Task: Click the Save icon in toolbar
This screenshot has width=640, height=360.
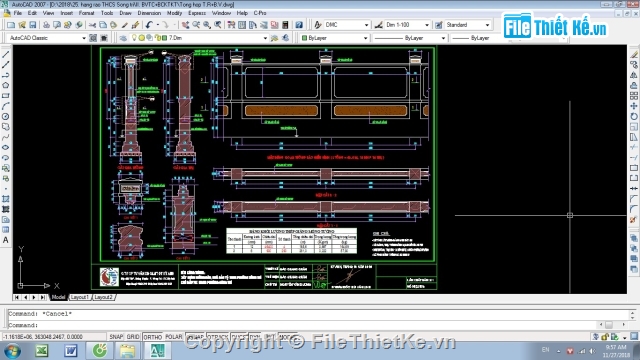Action: pyautogui.click(x=33, y=25)
